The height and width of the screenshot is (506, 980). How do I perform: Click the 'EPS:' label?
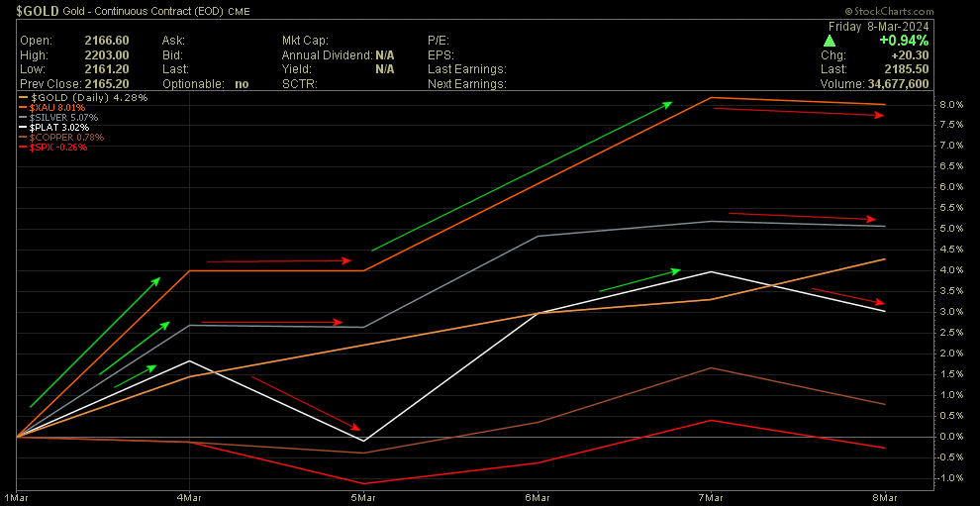click(441, 55)
